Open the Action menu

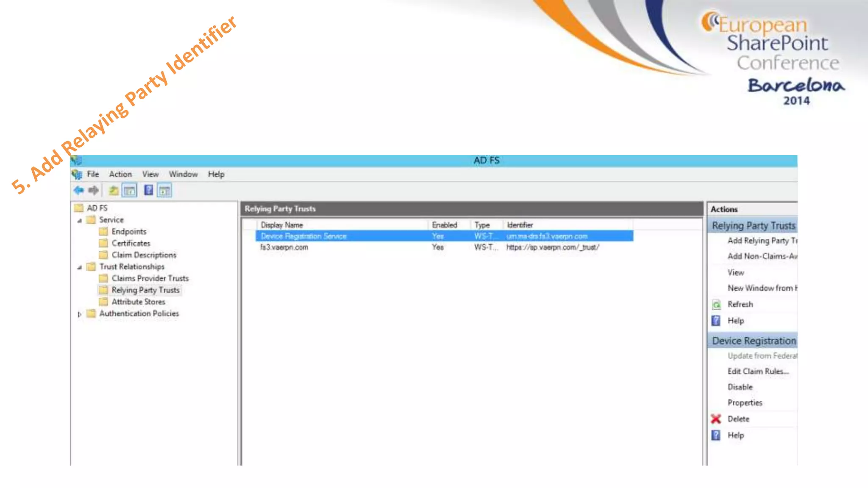[x=120, y=174]
